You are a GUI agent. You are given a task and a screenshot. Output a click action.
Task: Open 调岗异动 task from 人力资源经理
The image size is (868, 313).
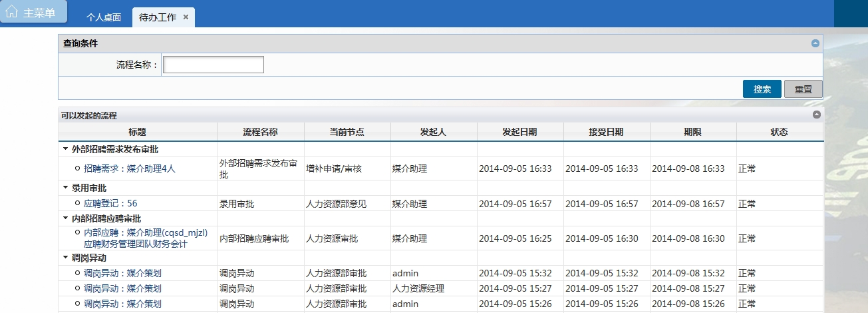tap(122, 288)
